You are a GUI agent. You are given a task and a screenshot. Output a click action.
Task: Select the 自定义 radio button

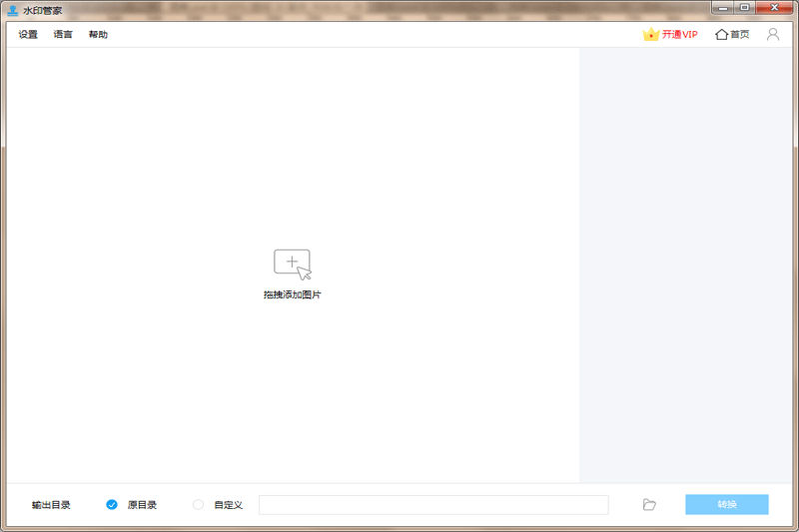pyautogui.click(x=198, y=505)
